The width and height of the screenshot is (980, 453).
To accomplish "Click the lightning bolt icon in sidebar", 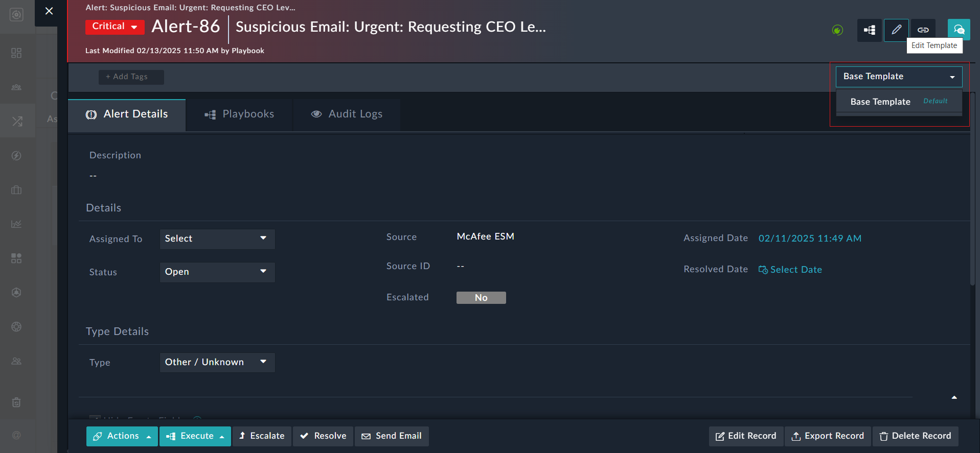I will (16, 156).
